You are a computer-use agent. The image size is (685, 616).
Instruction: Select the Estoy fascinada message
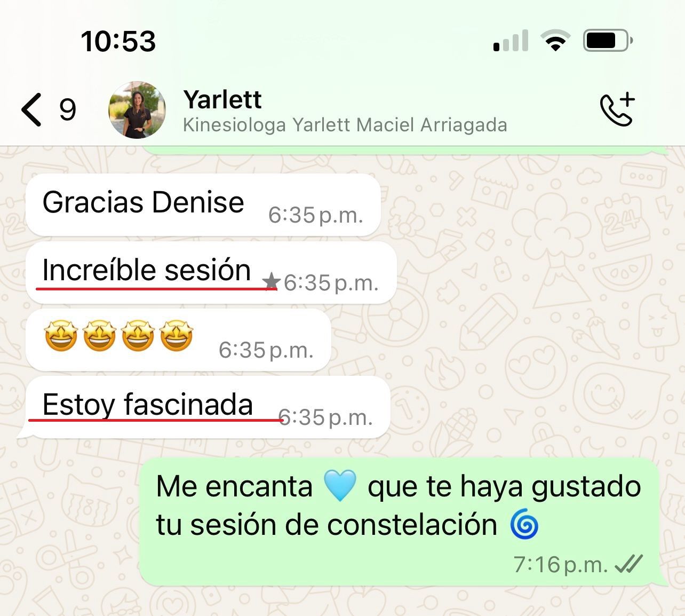(208, 407)
